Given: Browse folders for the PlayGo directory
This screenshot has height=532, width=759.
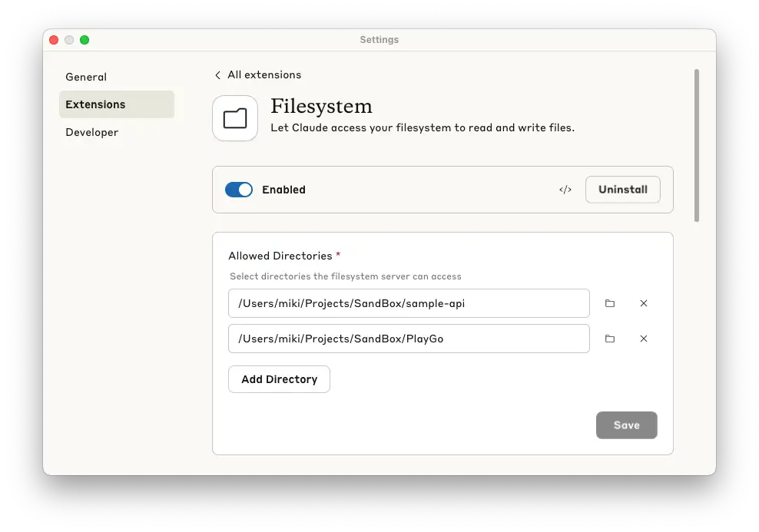Looking at the screenshot, I should click(x=610, y=339).
